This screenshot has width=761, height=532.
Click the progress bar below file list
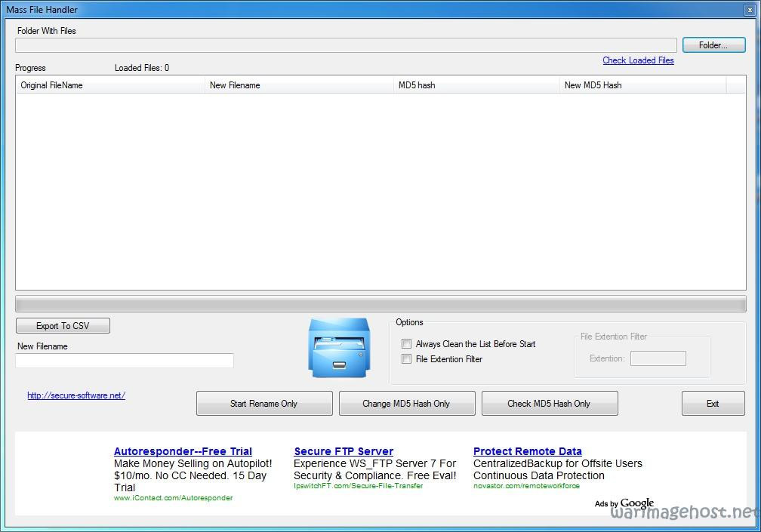[380, 304]
